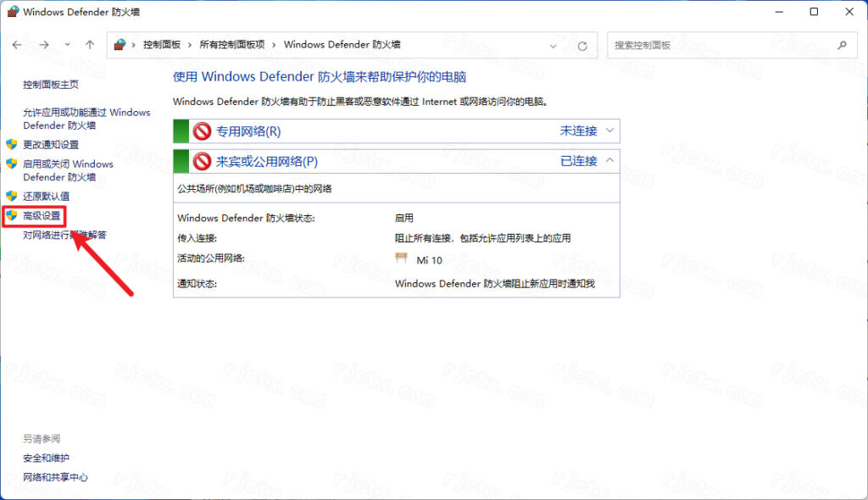Collapse chevron next to 已连接
868x500 pixels.
(x=609, y=160)
